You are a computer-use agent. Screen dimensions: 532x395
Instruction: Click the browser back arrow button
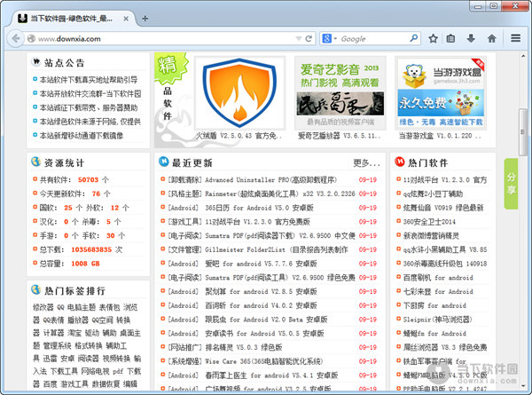(x=15, y=38)
